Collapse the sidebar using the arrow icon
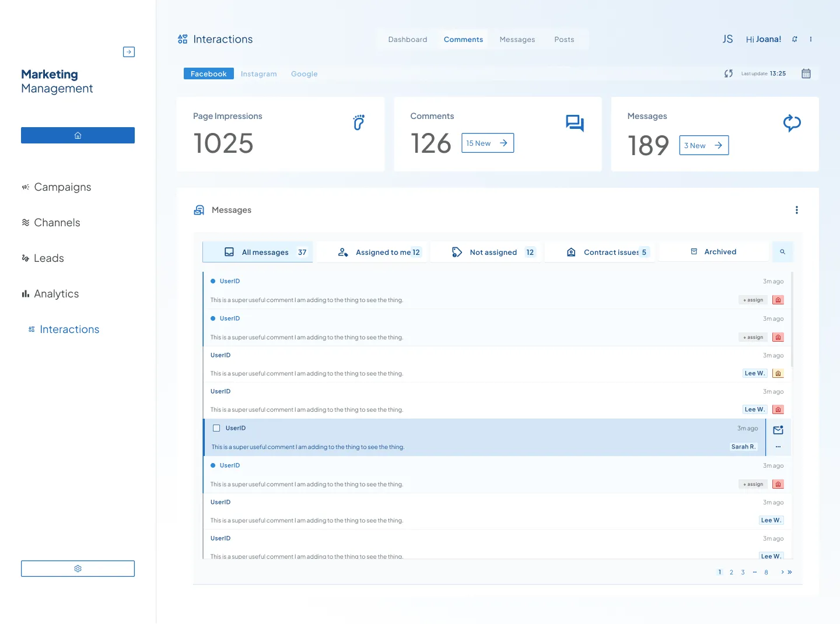This screenshot has width=840, height=624. (x=129, y=52)
